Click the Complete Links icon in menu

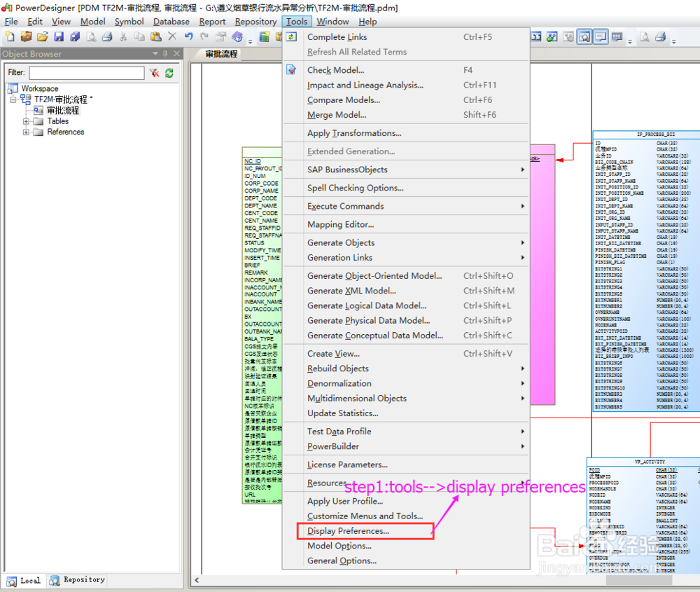pos(291,36)
